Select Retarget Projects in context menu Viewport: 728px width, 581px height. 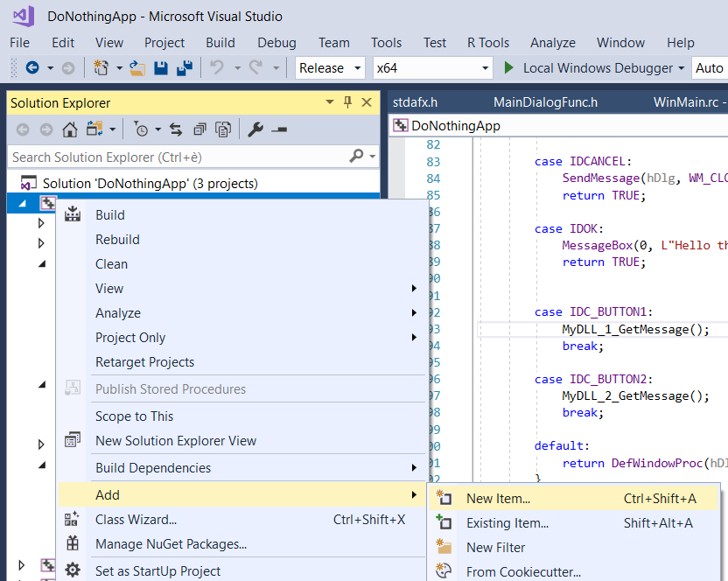241,361
